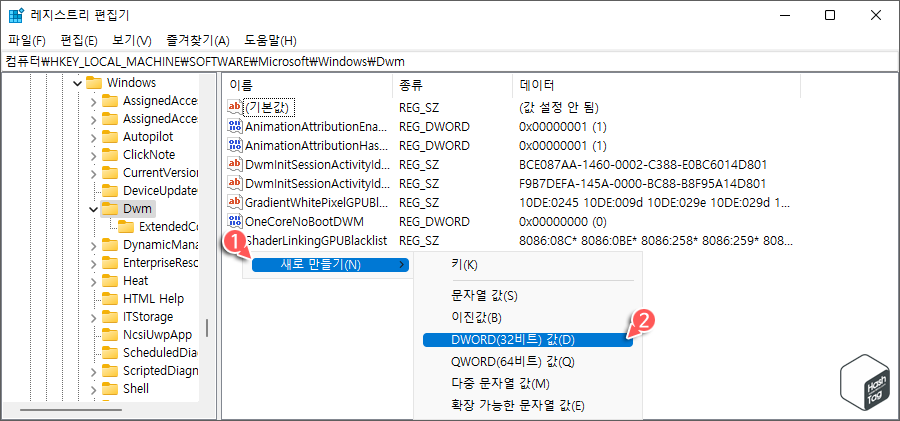The height and width of the screenshot is (421, 900).
Task: Click OneCoreNoBootDWM data 0x00000000 (0)
Action: point(562,221)
